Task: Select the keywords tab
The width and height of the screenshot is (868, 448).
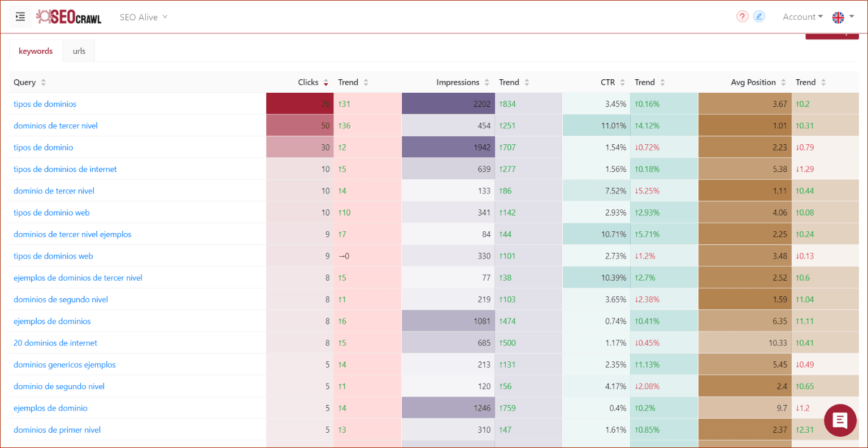Action: tap(36, 50)
